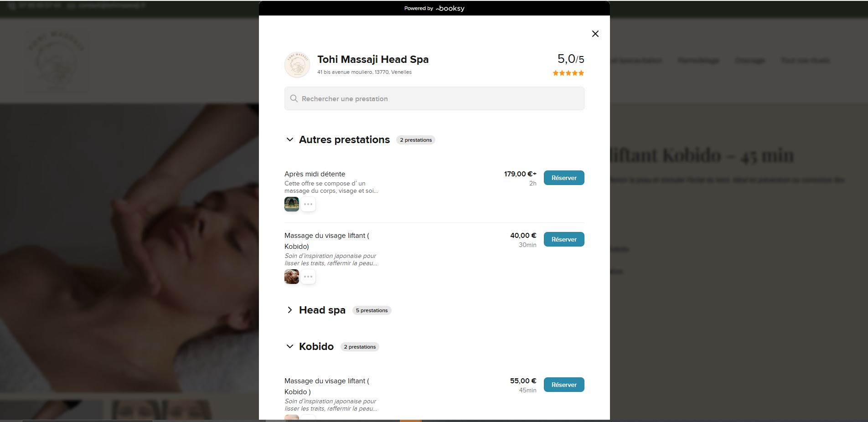Screen dimensions: 868x422
Task: Click the 5 prestations badge
Action: [x=372, y=310]
